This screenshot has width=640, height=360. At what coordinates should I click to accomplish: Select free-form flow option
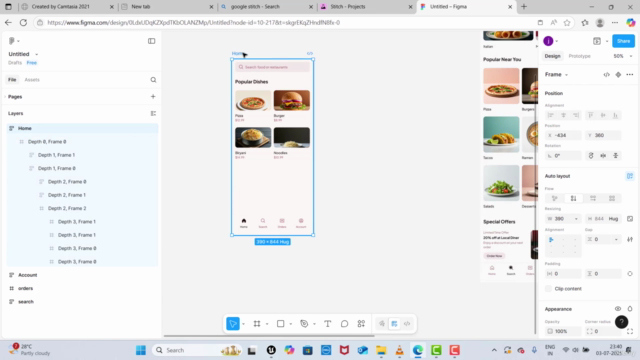(554, 198)
